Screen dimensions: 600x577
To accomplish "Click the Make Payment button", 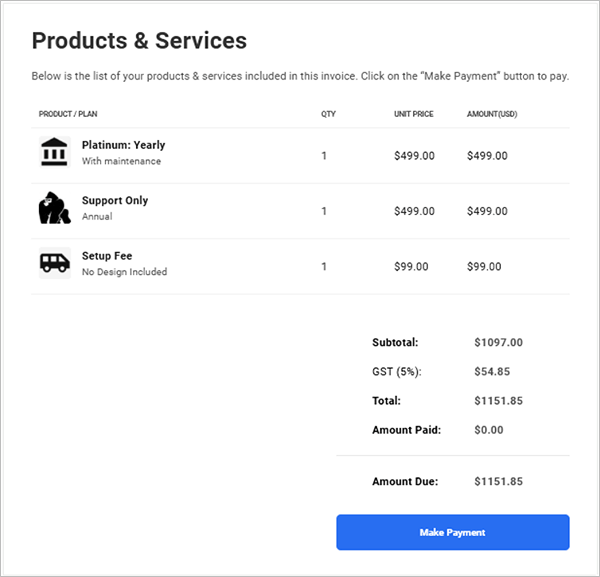I will [x=453, y=532].
